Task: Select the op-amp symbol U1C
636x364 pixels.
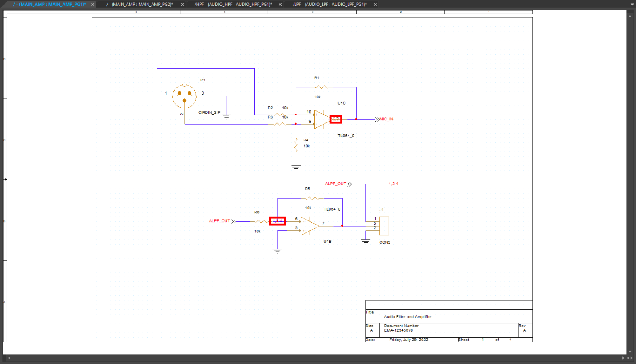Action: [x=321, y=119]
